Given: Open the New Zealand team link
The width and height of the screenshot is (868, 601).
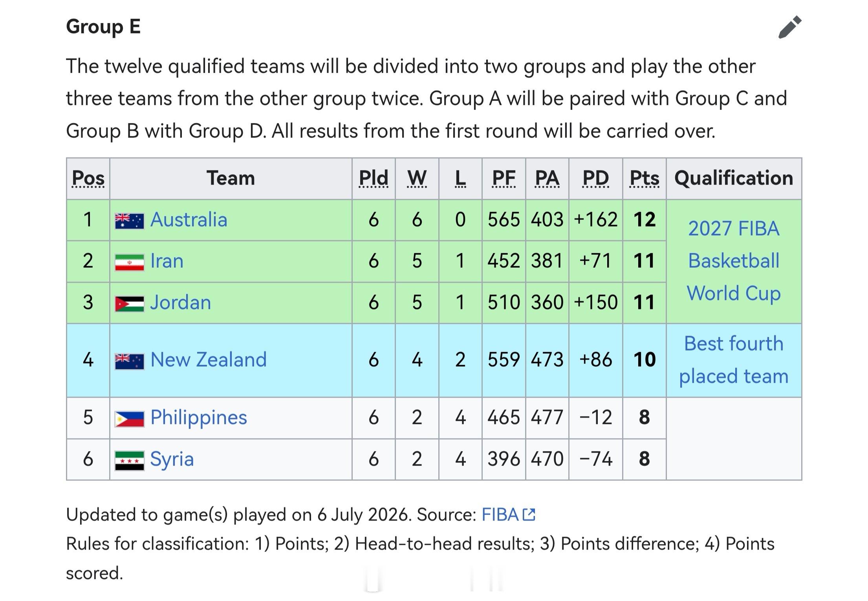Looking at the screenshot, I should coord(209,360).
